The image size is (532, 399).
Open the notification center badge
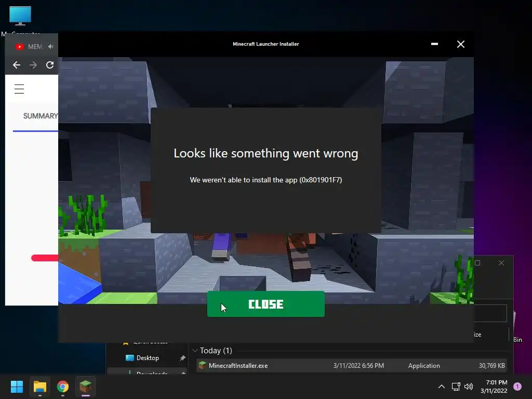(x=517, y=387)
